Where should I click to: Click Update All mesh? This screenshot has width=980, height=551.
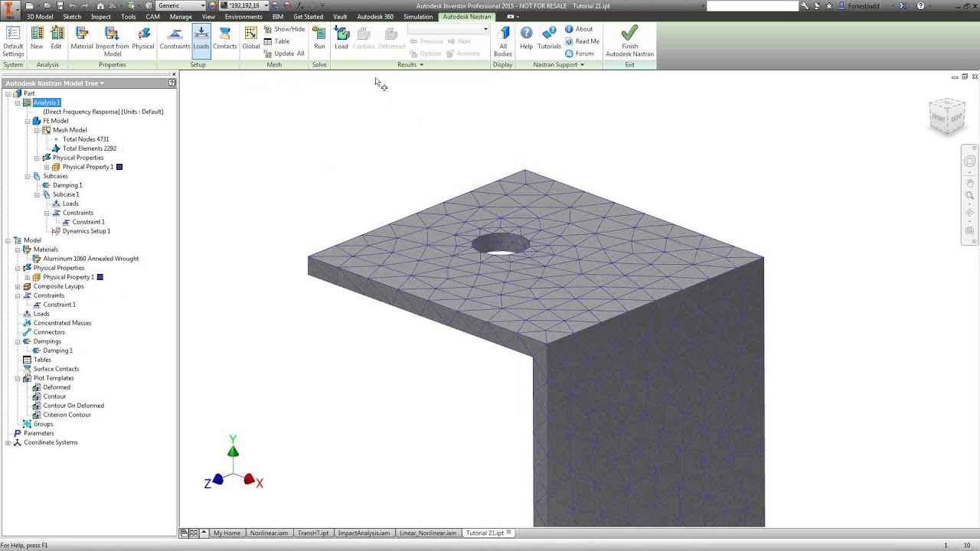(x=284, y=54)
